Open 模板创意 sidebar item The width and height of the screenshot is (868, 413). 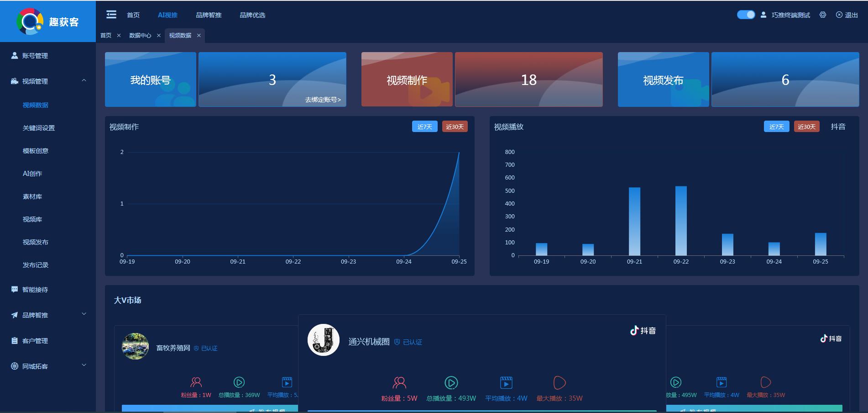coord(36,151)
